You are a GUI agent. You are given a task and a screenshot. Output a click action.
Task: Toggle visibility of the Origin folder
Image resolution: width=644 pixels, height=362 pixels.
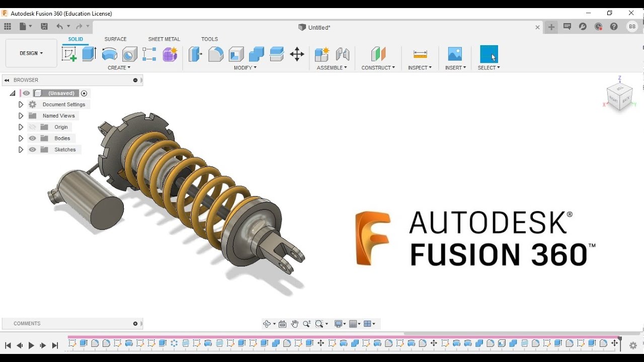pyautogui.click(x=33, y=127)
